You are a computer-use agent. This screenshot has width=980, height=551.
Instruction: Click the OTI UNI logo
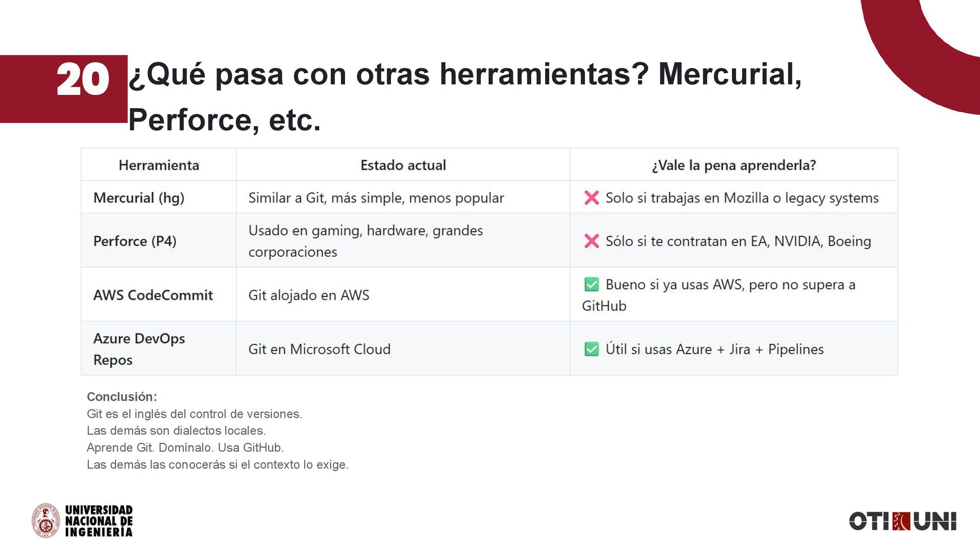coord(902,521)
